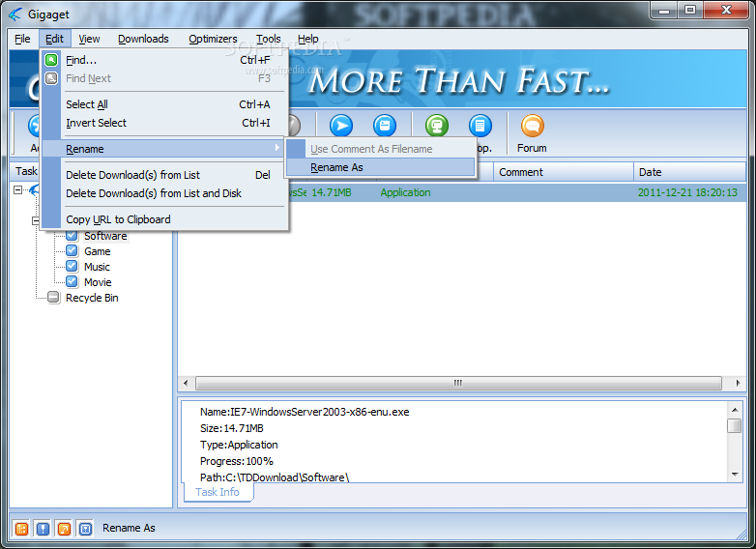Screen dimensions: 756x549
Task: Click the Name:IE7-WindowsServer2003-x86-enu.exe line
Action: click(305, 412)
